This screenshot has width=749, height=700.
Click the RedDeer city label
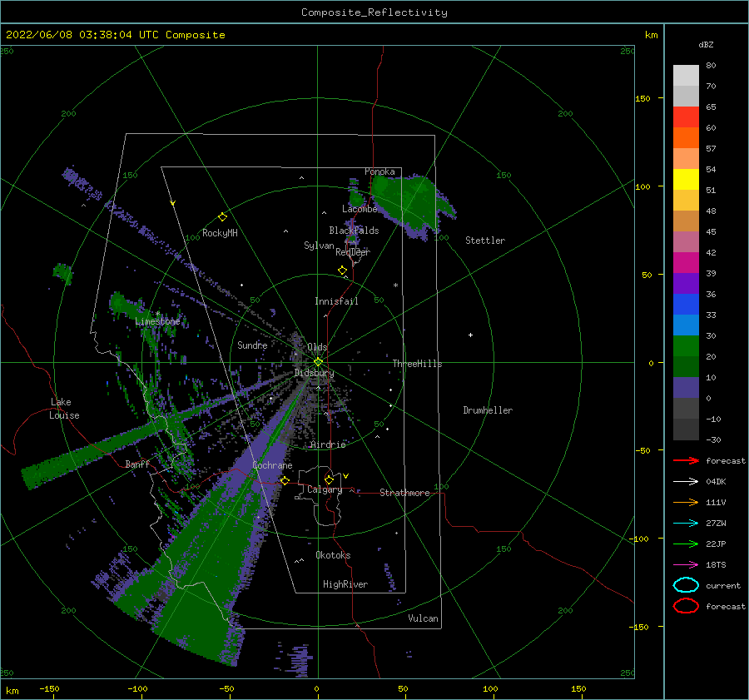[353, 252]
